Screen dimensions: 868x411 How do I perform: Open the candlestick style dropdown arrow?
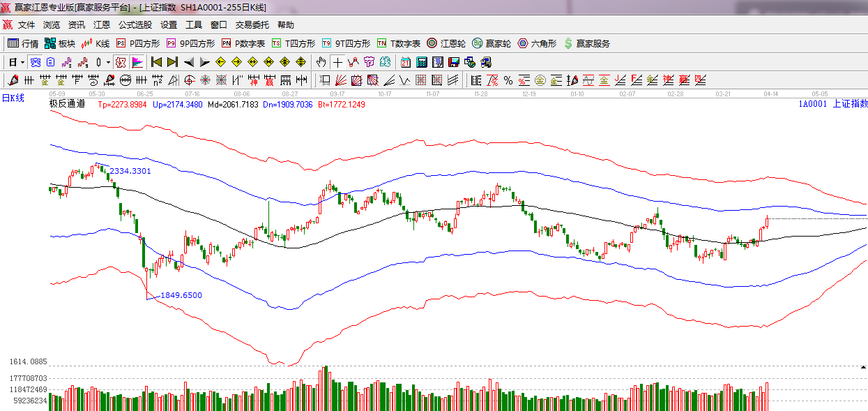pos(108,62)
